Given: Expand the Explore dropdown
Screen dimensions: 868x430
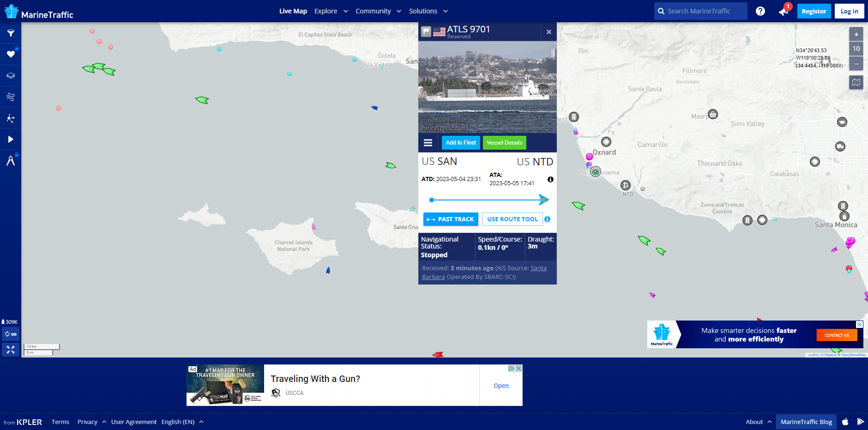Looking at the screenshot, I should pyautogui.click(x=331, y=11).
